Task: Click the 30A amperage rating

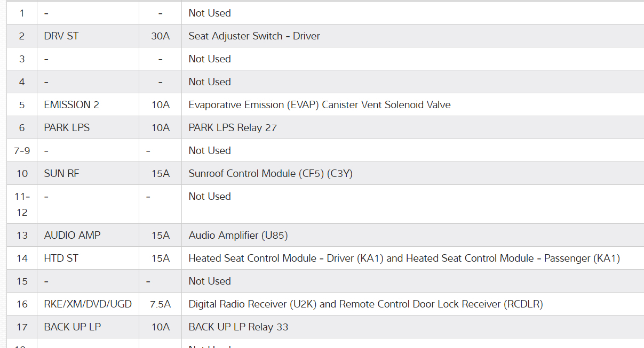Action: click(160, 36)
